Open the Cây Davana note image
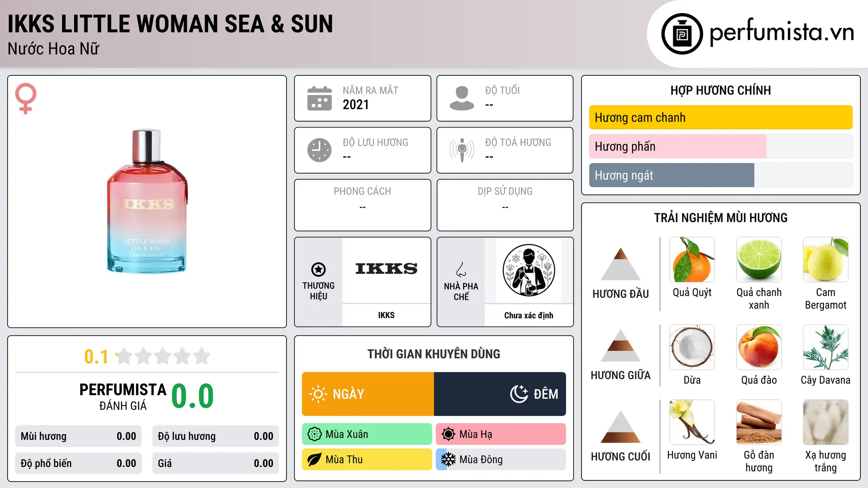Screen dimensions: 868x488 click(826, 347)
